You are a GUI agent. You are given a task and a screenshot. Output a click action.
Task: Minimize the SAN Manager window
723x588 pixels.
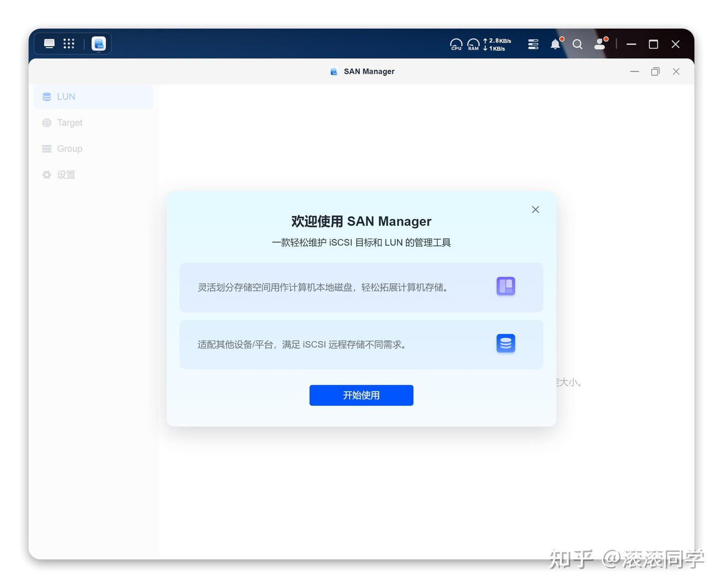click(x=635, y=71)
